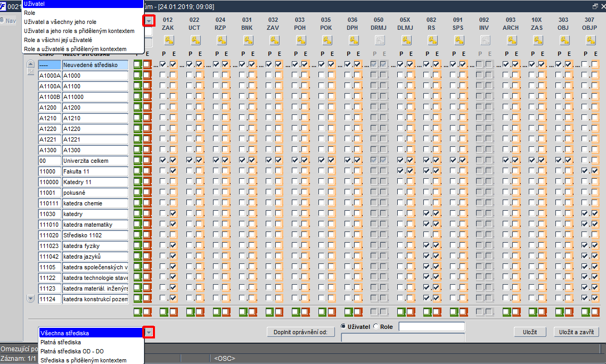Click the 'Univerzita celkem' name field

tap(95, 161)
